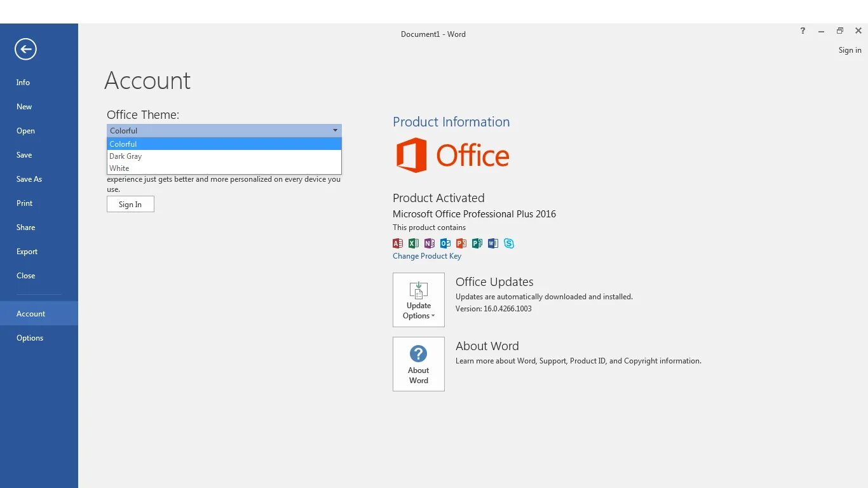This screenshot has height=488, width=868.
Task: Minimize the Word window
Action: tap(821, 30)
